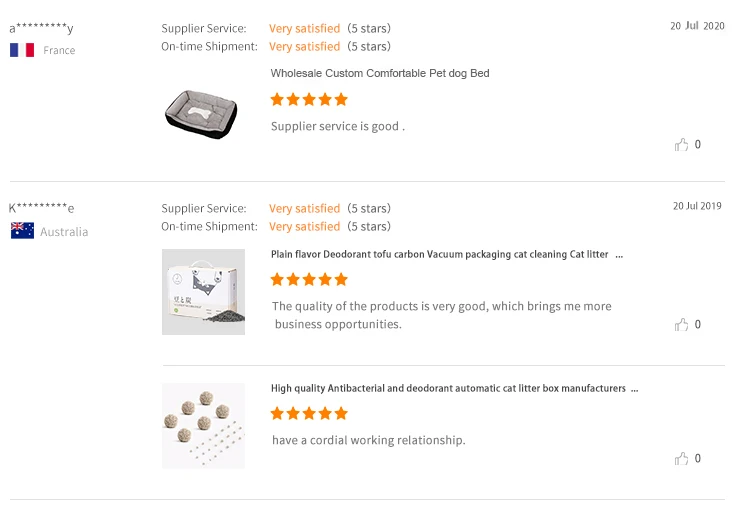Screen dimensions: 750x518
Task: Click star rating of cat litter box review
Action: (309, 414)
